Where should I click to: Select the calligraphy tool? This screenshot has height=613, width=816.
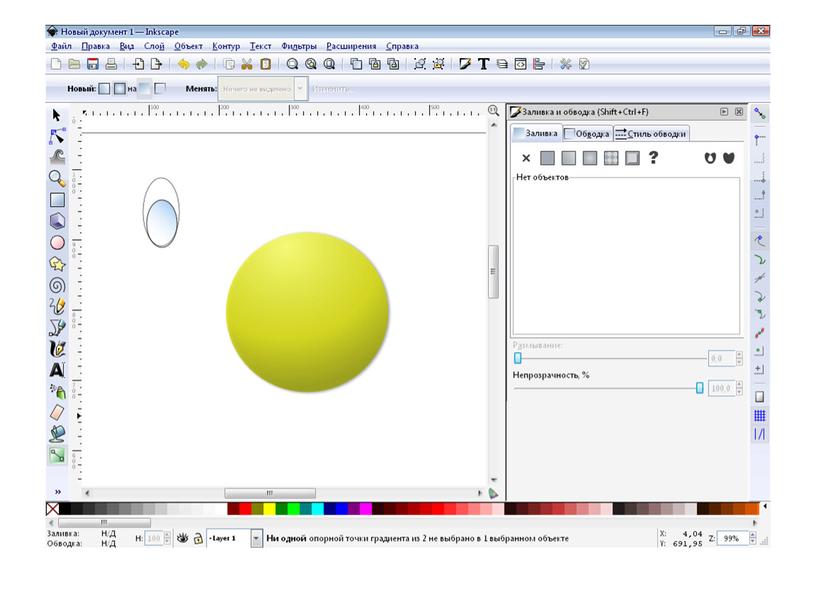57,349
